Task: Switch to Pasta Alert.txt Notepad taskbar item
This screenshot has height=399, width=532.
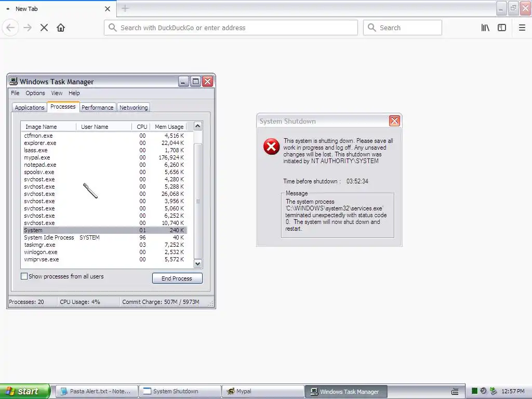Action: (x=97, y=391)
